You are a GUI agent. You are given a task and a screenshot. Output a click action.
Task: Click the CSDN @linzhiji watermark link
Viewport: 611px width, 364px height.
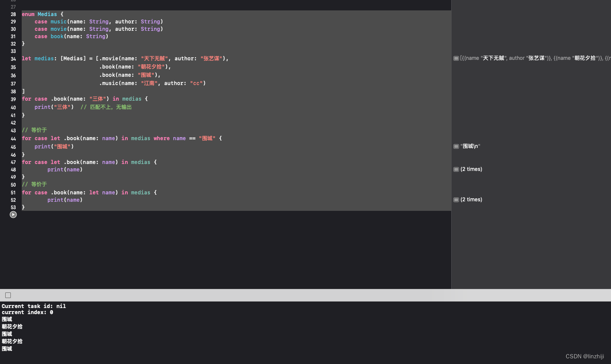point(584,356)
